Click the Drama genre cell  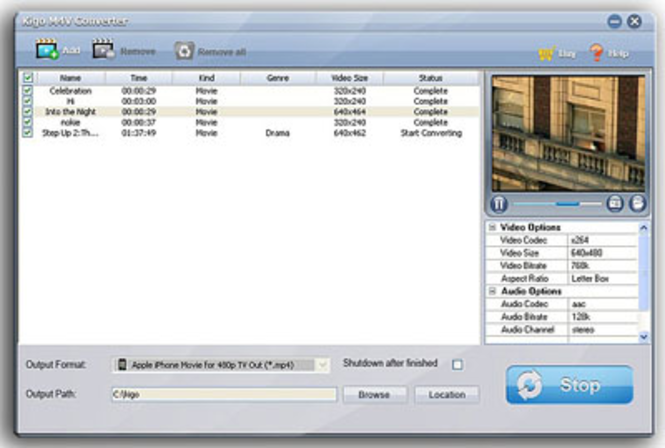coord(278,133)
